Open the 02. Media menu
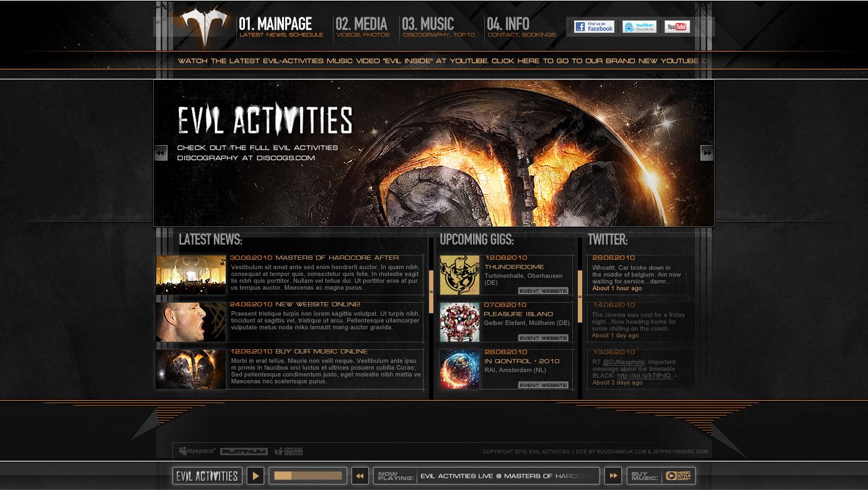Screen dimensions: 868x490 [363, 27]
